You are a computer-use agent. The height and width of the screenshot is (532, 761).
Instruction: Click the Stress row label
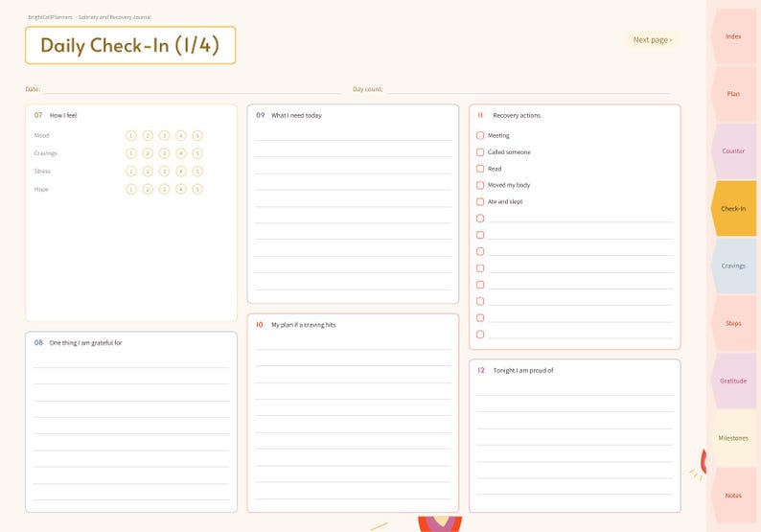[42, 172]
